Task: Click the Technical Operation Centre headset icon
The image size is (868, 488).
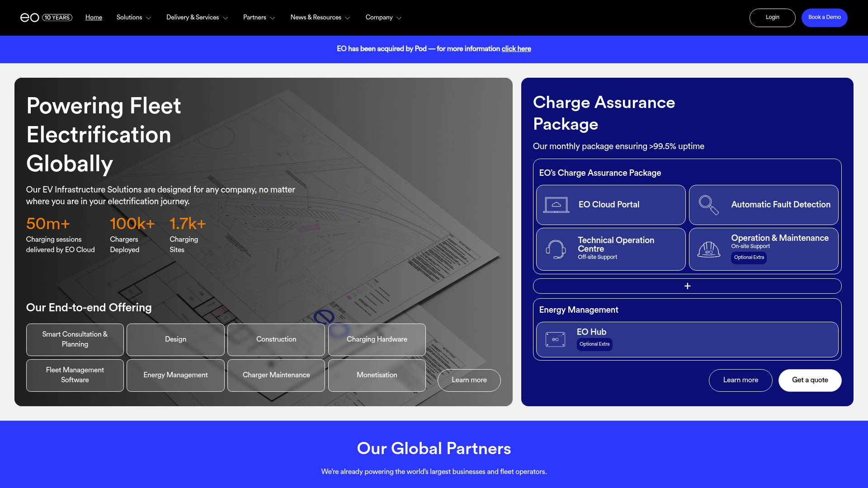Action: [x=556, y=249]
